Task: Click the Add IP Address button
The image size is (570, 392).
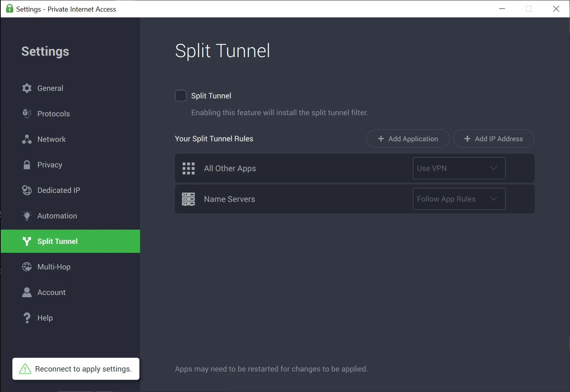Action: click(493, 139)
